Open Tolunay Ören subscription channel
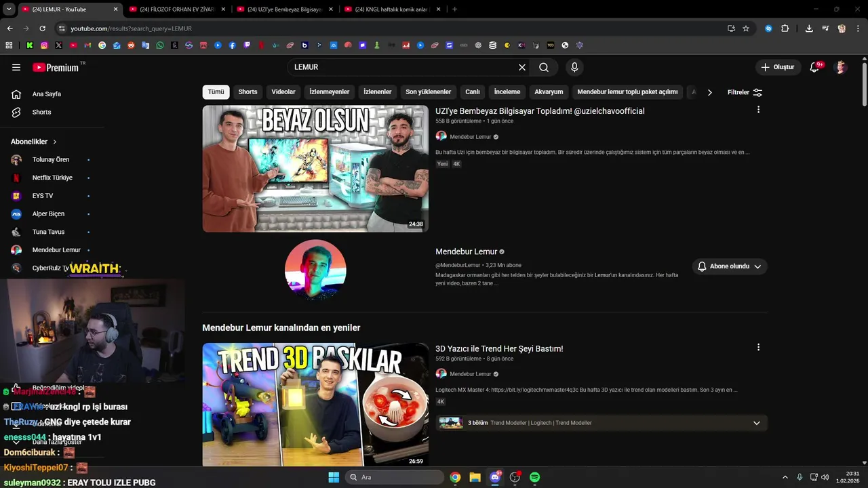868x488 pixels. click(x=52, y=160)
